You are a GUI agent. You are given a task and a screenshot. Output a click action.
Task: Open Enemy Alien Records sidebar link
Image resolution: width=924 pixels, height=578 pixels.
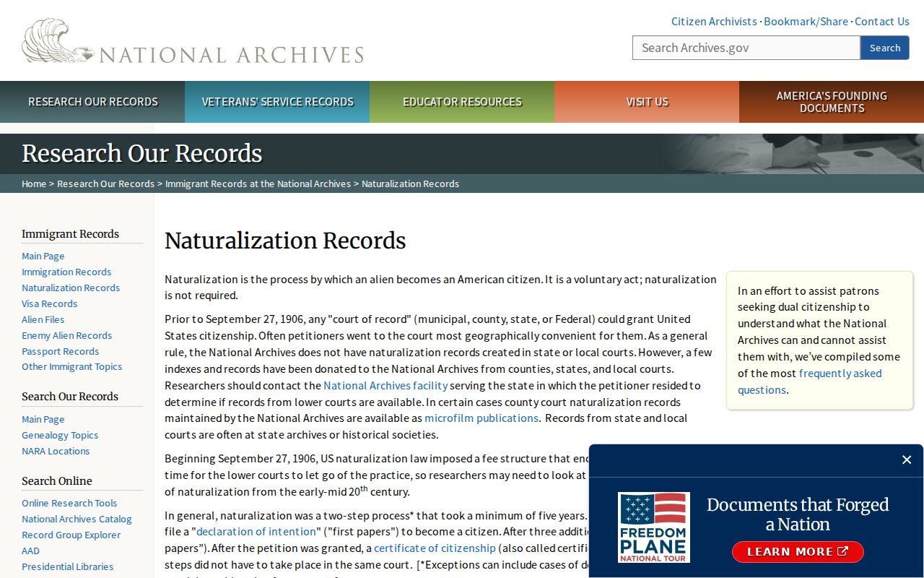click(x=66, y=335)
